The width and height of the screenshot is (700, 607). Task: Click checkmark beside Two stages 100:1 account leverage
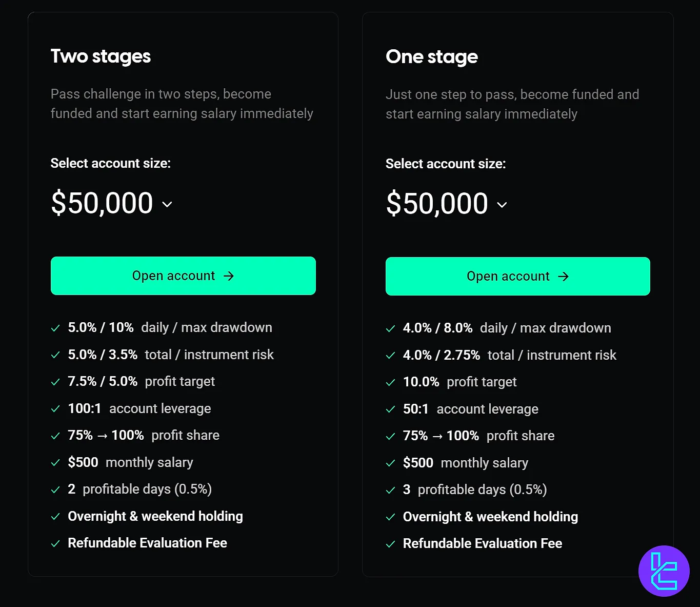click(55, 409)
